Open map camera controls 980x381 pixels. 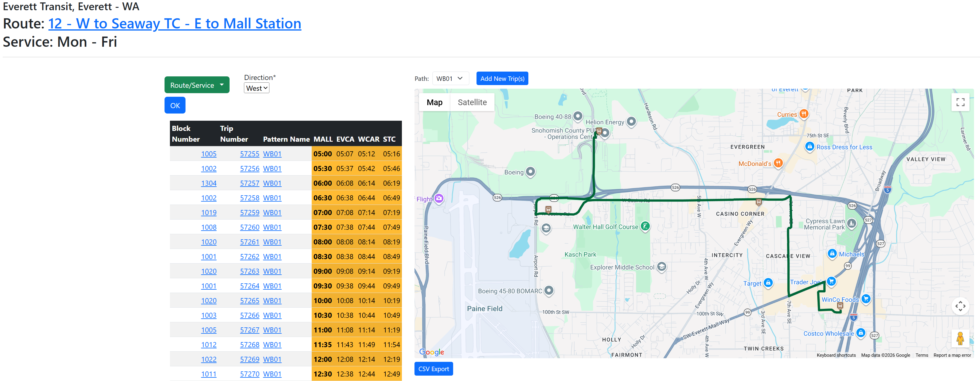tap(960, 306)
